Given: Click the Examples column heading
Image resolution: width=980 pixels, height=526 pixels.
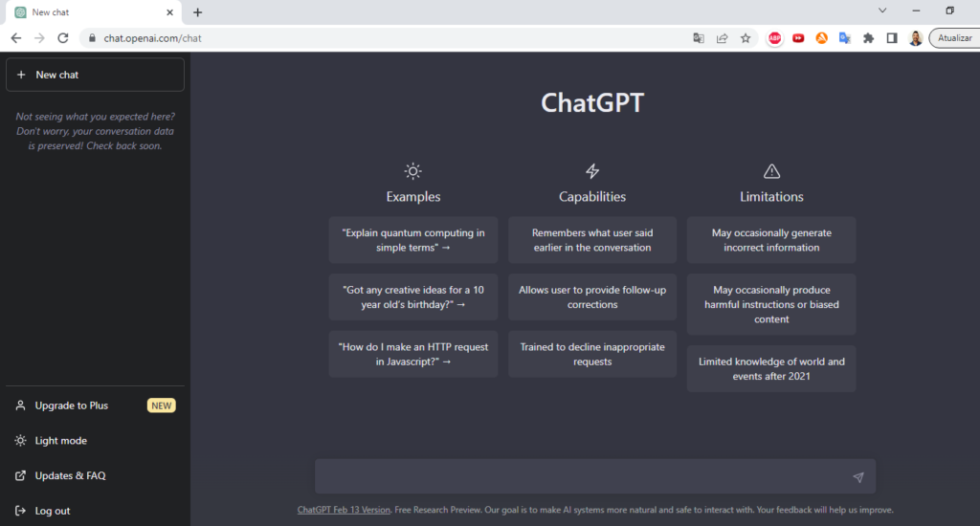Looking at the screenshot, I should click(x=413, y=197).
